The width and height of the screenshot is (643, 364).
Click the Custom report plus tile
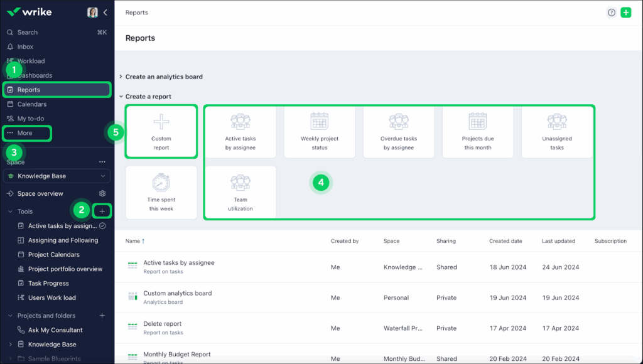[x=161, y=131]
